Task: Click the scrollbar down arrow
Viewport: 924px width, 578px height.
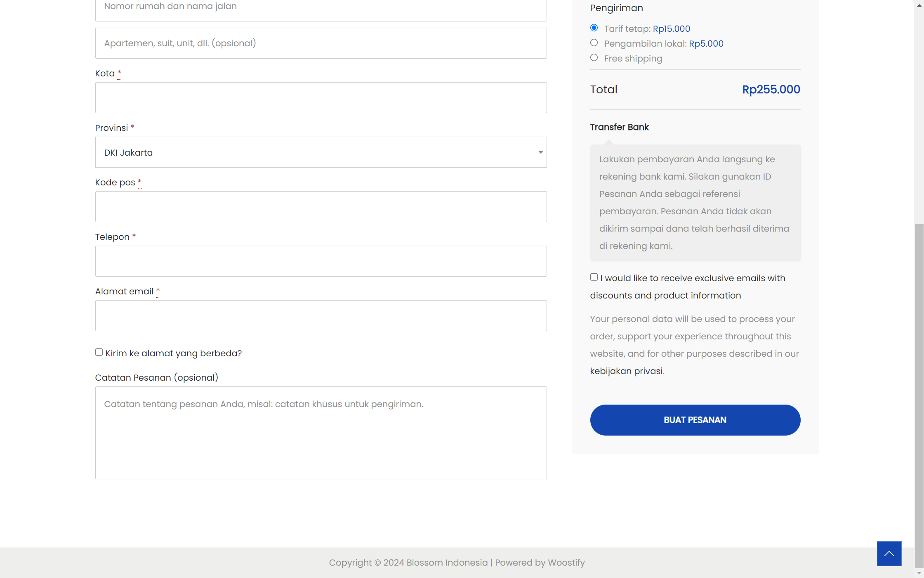Action: pyautogui.click(x=919, y=574)
